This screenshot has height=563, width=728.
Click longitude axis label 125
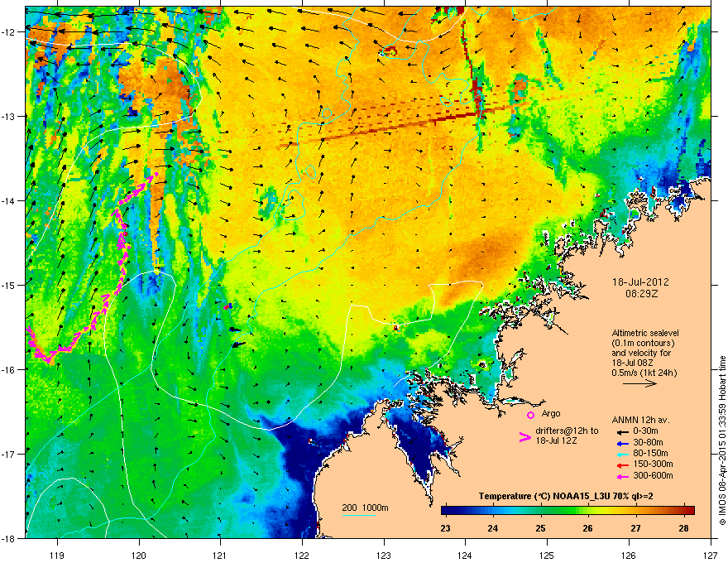pos(547,555)
